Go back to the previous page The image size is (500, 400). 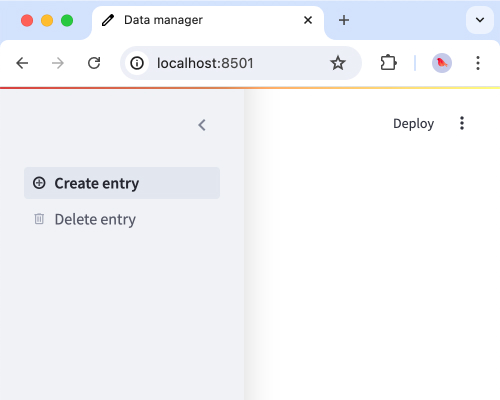[22, 63]
